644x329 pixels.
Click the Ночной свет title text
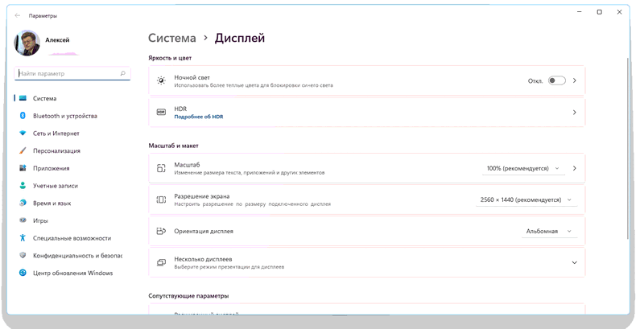[x=192, y=77]
